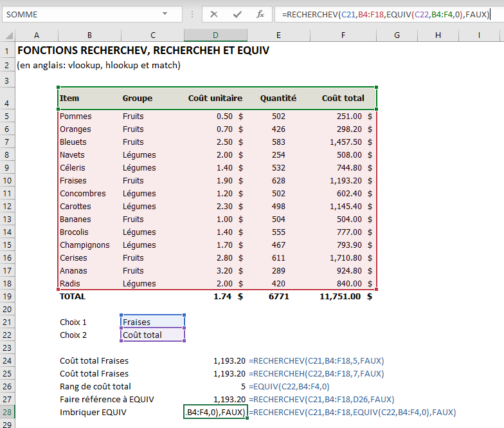
Task: Select the Item header cell
Action: click(88, 98)
